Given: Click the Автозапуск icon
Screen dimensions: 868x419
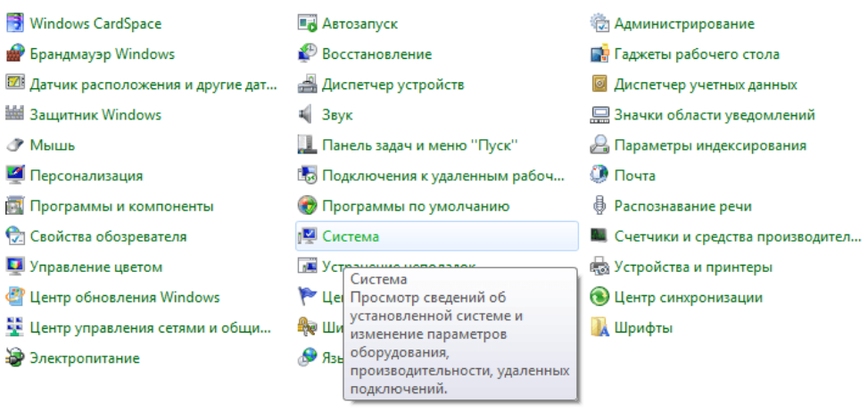Looking at the screenshot, I should 307,24.
